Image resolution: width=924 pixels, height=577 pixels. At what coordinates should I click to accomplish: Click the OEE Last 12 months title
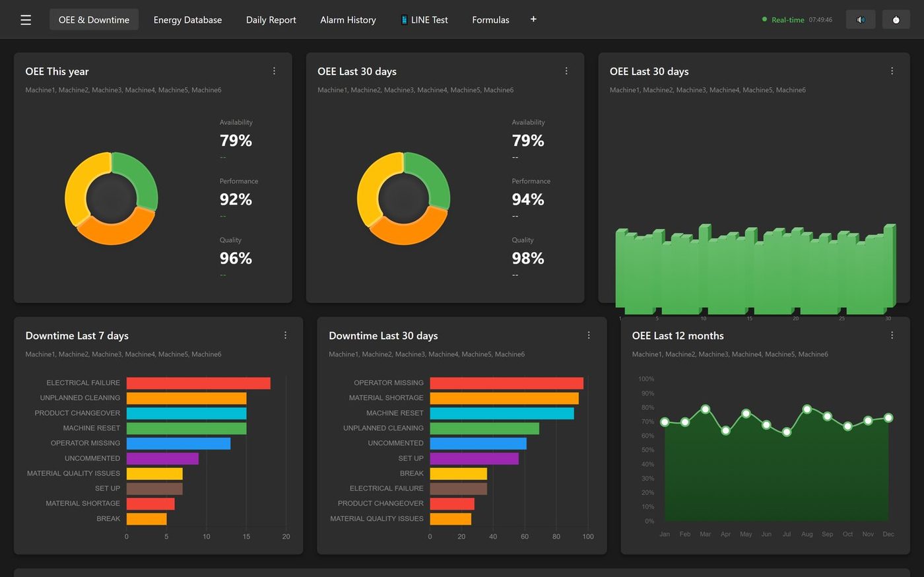click(678, 335)
